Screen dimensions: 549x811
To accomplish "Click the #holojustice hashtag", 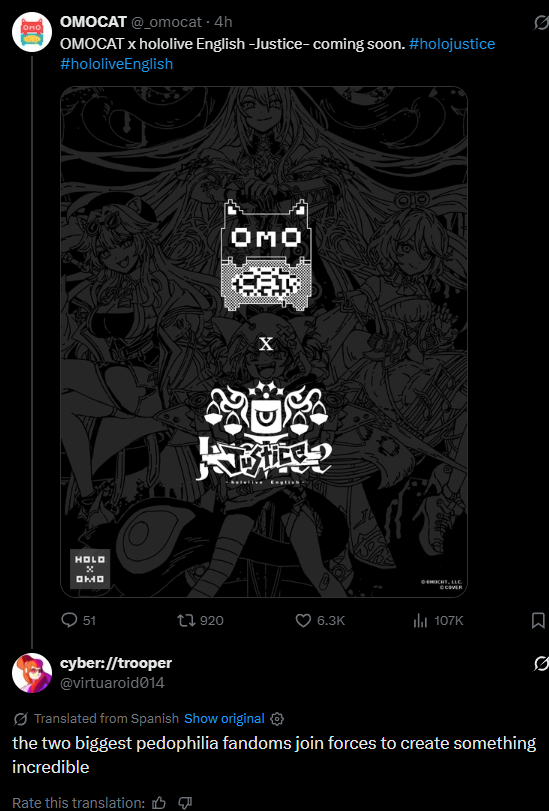I will point(452,44).
